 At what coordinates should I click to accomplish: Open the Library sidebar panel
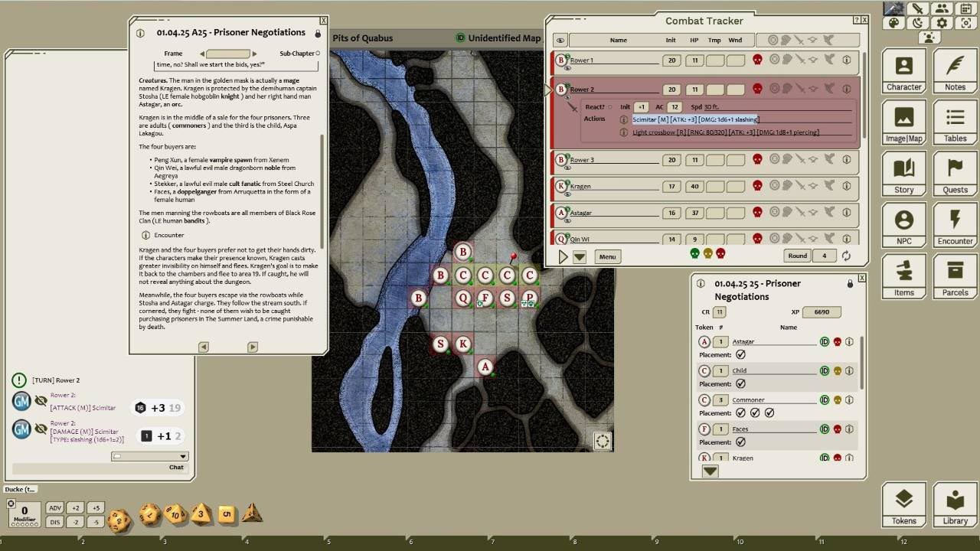coord(955,505)
